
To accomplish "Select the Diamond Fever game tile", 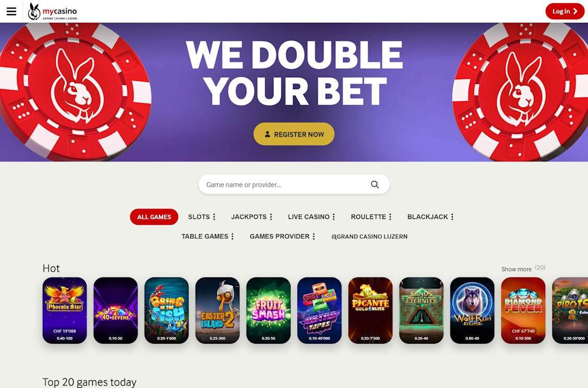I will coord(523,310).
